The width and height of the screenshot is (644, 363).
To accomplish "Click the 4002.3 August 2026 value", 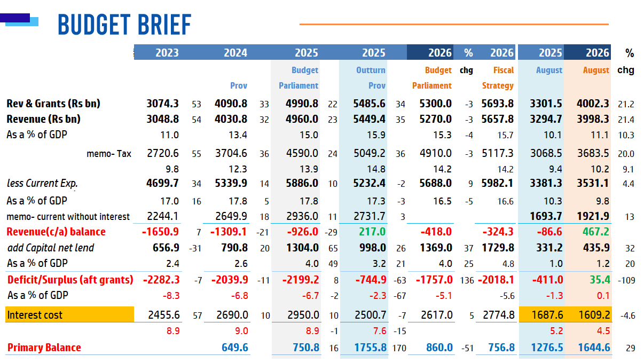I will (x=593, y=104).
